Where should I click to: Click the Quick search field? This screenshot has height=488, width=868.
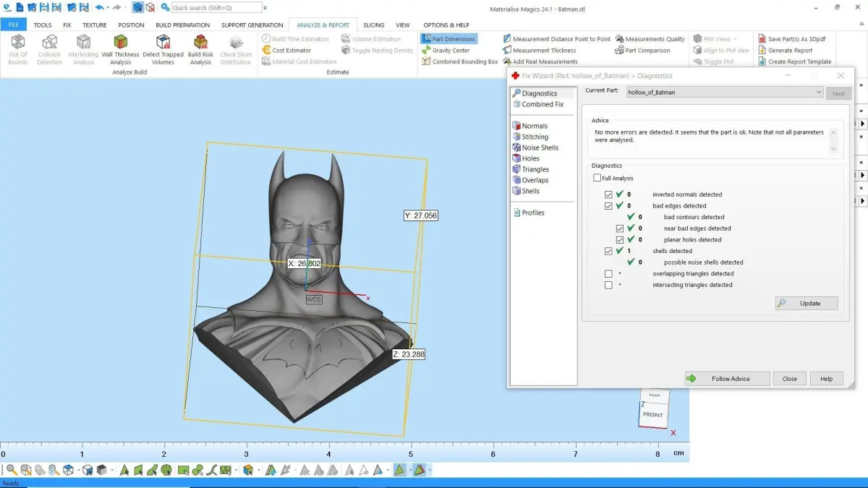tap(216, 7)
